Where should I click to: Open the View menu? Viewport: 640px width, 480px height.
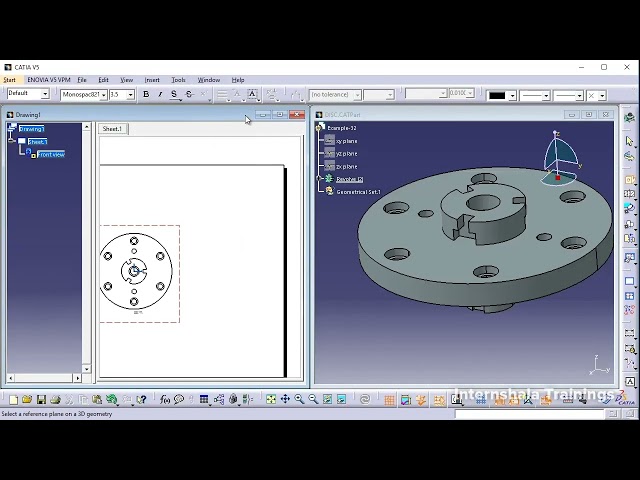coord(127,80)
